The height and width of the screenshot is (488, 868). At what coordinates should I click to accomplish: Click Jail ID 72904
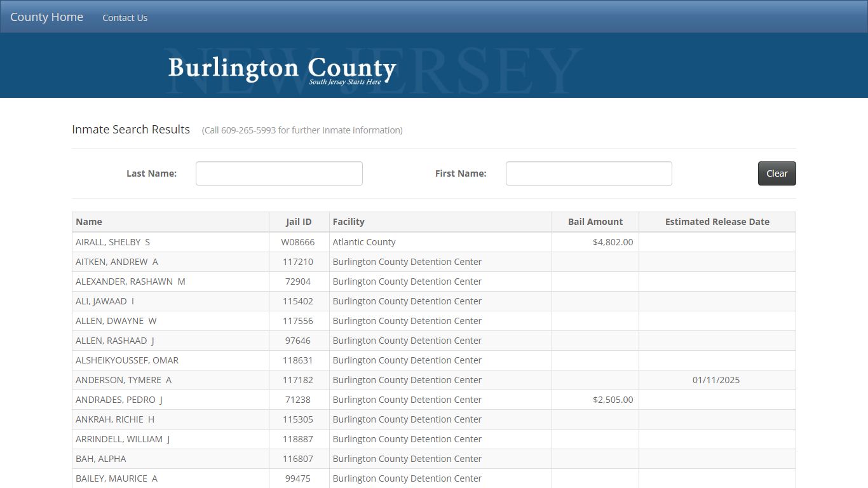[x=298, y=281]
